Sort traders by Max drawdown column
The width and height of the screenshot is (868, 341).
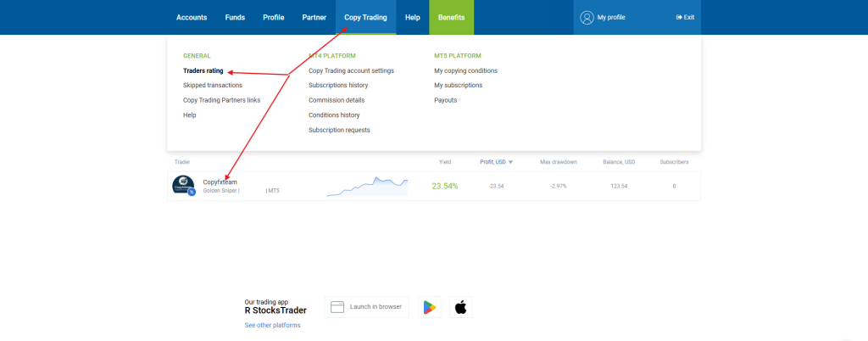[558, 162]
